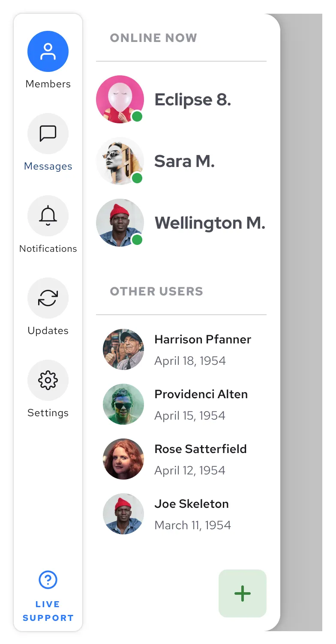336x644 pixels.
Task: Click Rose Satterfield's red-haired avatar
Action: pyautogui.click(x=123, y=459)
